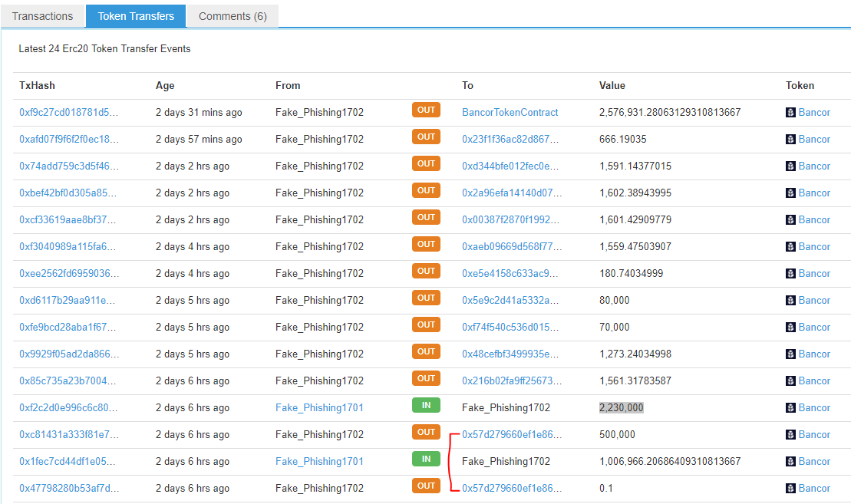Screen dimensions: 851x504
Task: Select the highlighted value 2,230,000
Action: pos(621,407)
